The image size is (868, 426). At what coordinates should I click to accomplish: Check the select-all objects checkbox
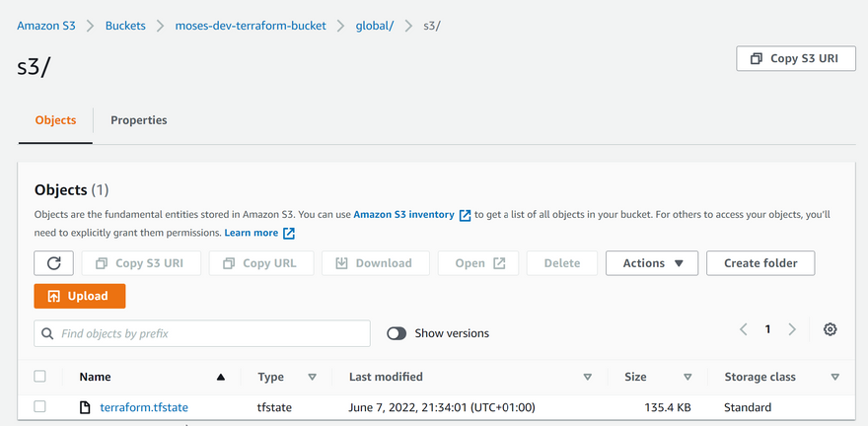40,377
